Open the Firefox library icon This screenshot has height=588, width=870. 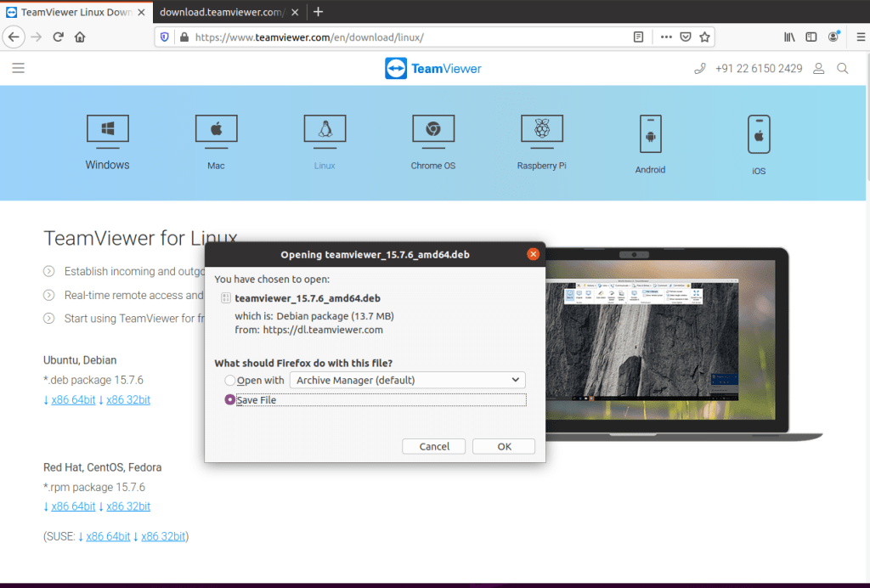pyautogui.click(x=789, y=37)
